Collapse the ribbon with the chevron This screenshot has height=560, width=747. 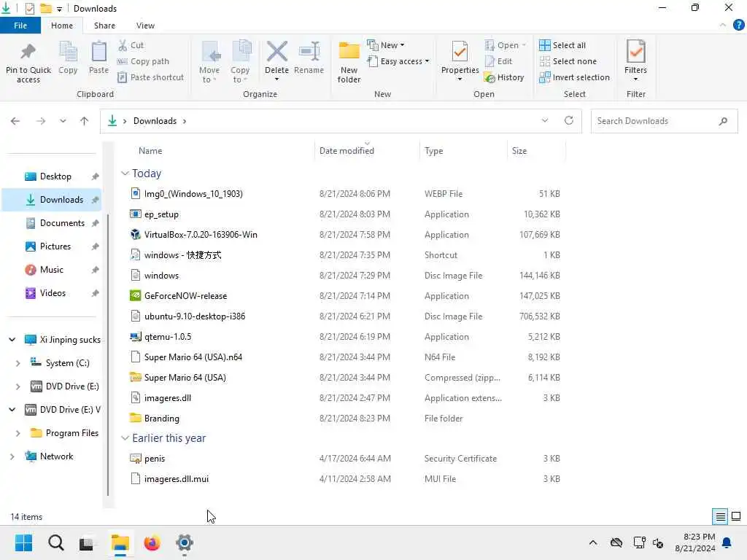coord(723,25)
